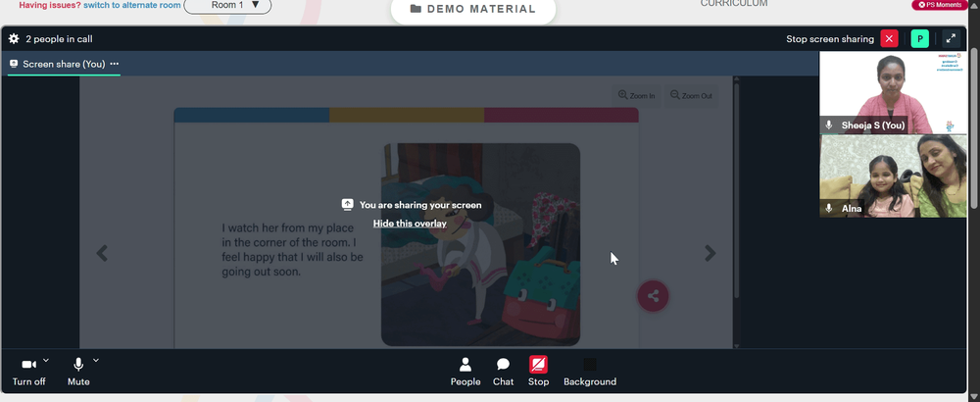The height and width of the screenshot is (402, 980).
Task: Zoom Out of the storybook
Action: 691,96
